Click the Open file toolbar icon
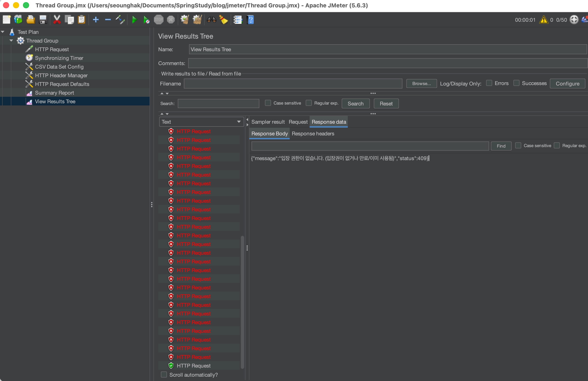The width and height of the screenshot is (588, 381). point(31,20)
